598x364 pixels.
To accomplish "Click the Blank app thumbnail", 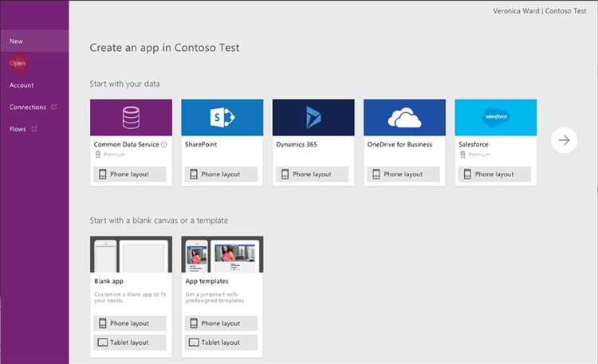I will tap(131, 254).
